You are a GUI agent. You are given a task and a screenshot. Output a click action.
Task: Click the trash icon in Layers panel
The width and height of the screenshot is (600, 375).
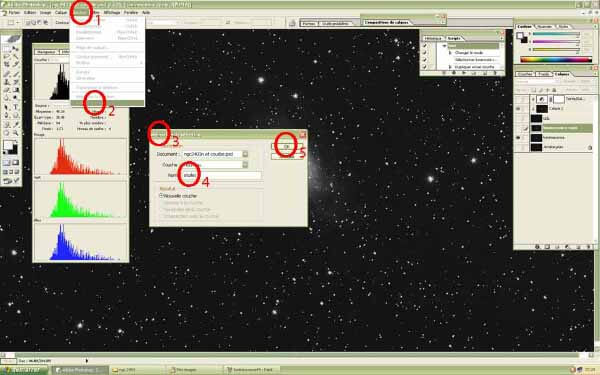coord(589,247)
